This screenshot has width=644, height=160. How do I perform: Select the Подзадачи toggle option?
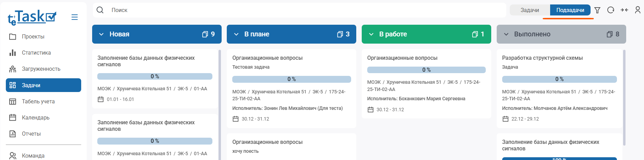click(570, 10)
